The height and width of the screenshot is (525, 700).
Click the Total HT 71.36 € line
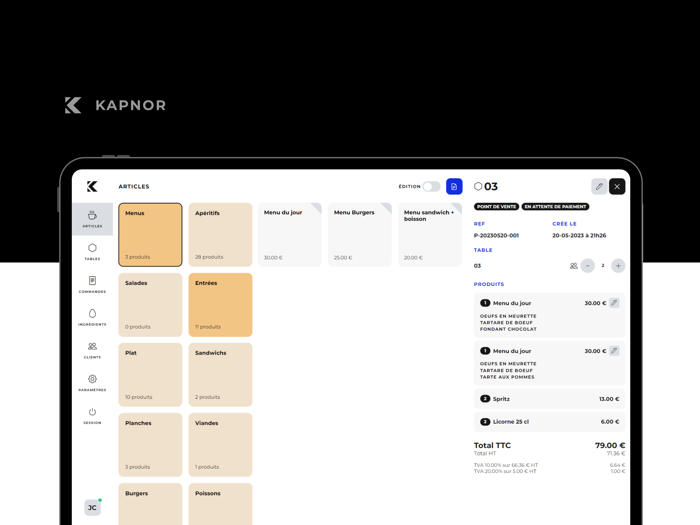[550, 453]
